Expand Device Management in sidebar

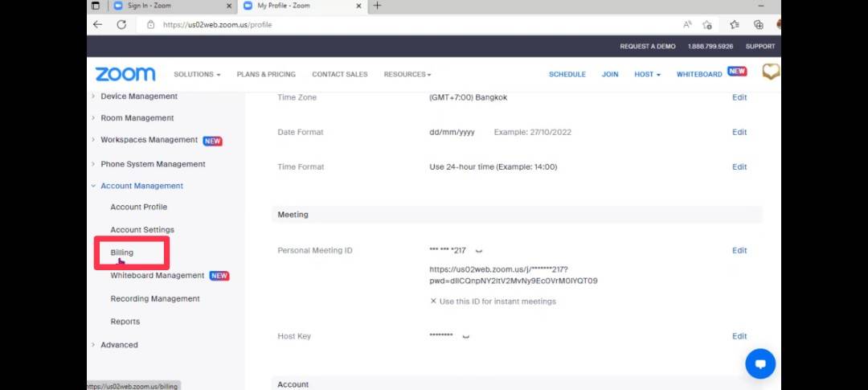139,96
